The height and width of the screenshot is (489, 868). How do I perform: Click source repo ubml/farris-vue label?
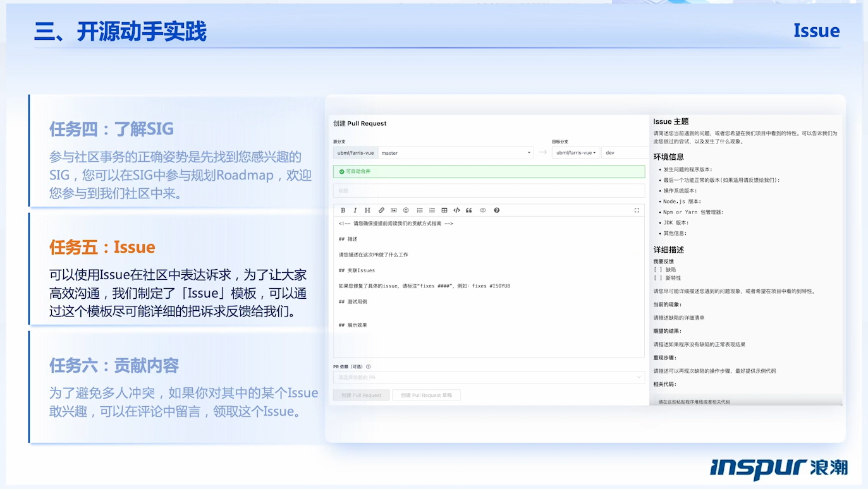click(x=356, y=153)
